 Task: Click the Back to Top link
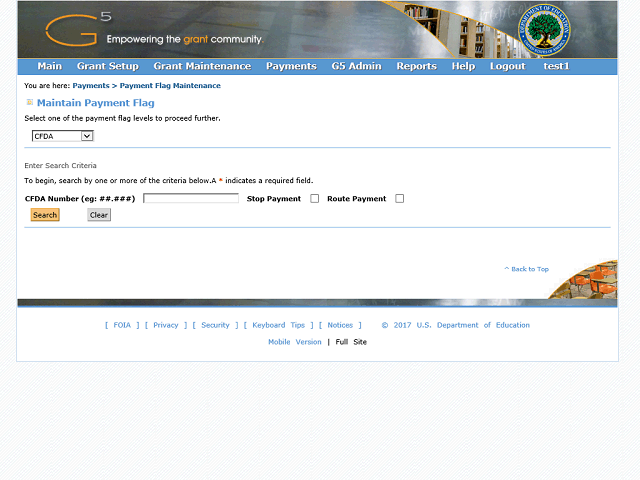[527, 269]
